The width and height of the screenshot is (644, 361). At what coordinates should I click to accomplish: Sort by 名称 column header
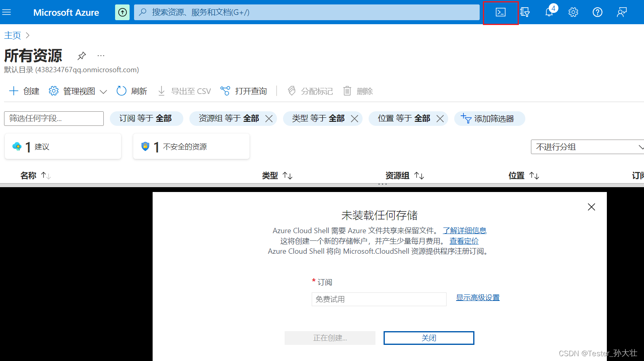coord(36,175)
